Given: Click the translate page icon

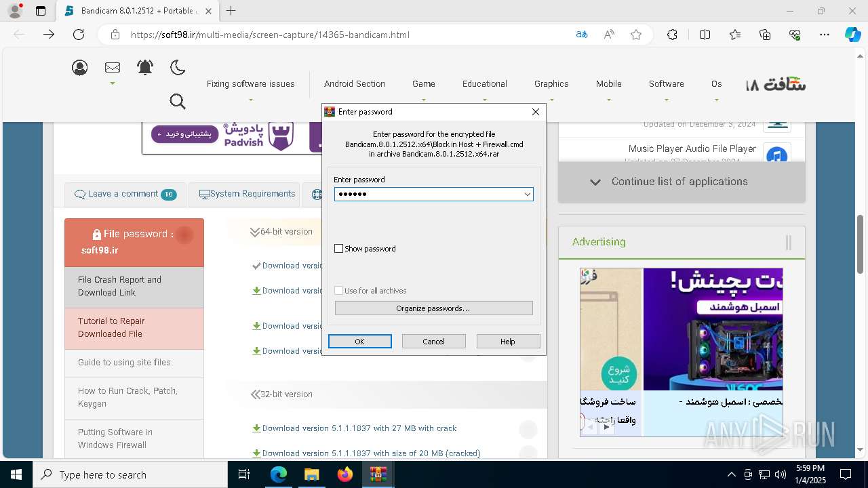Looking at the screenshot, I should pyautogui.click(x=581, y=35).
